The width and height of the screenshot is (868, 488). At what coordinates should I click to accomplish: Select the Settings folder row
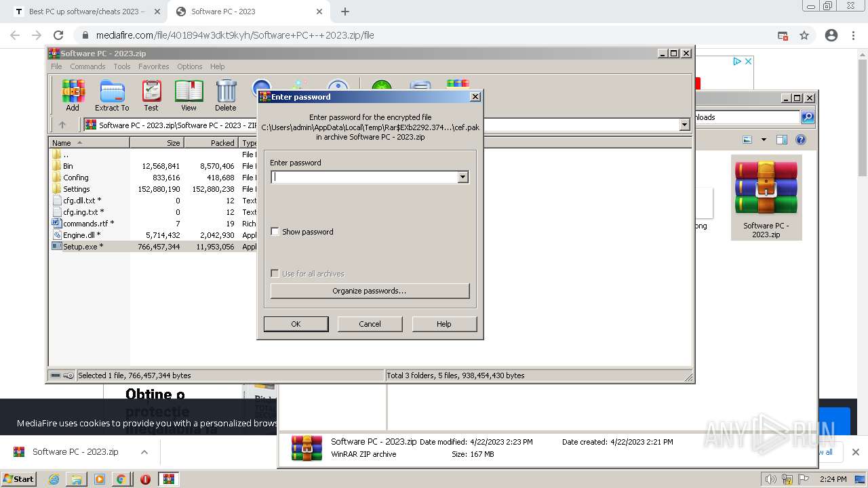click(x=77, y=189)
